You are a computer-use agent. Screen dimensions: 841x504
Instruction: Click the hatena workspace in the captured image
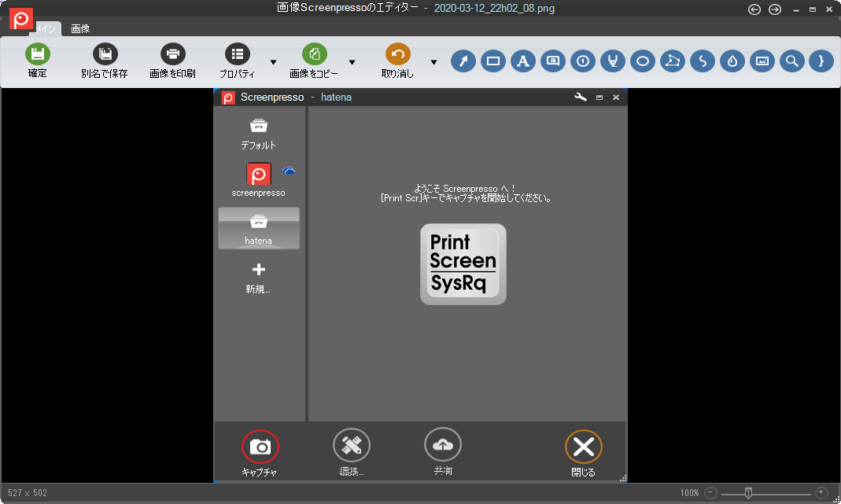click(x=259, y=228)
